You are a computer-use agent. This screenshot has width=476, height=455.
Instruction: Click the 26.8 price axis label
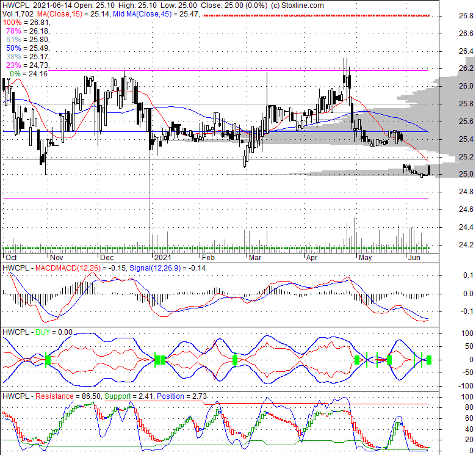tap(466, 16)
